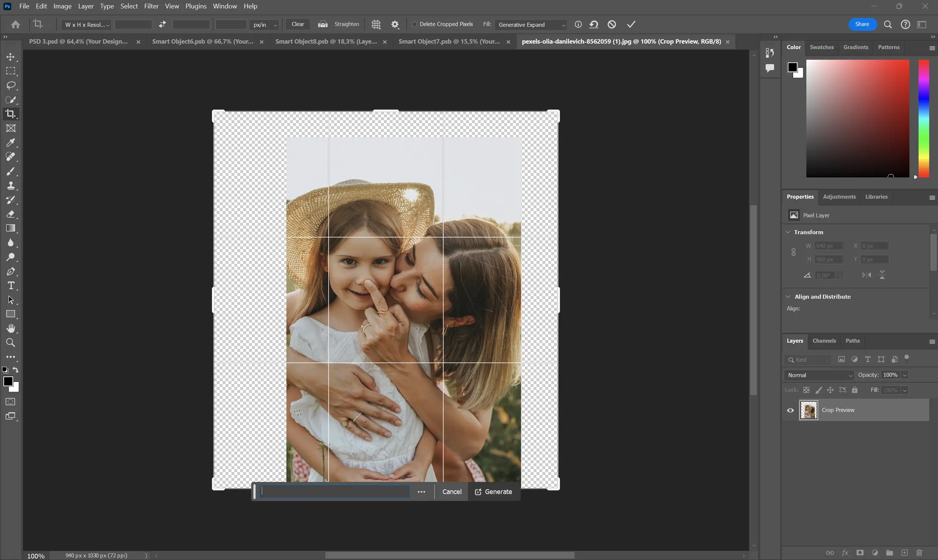Select the Eyedropper tool
This screenshot has width=938, height=560.
(11, 143)
